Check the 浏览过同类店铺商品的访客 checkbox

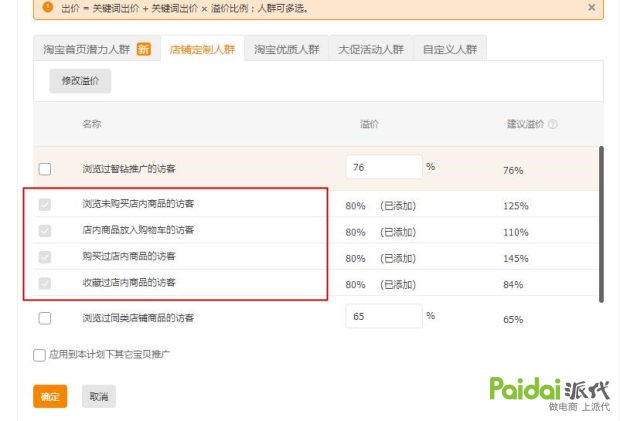pyautogui.click(x=45, y=318)
